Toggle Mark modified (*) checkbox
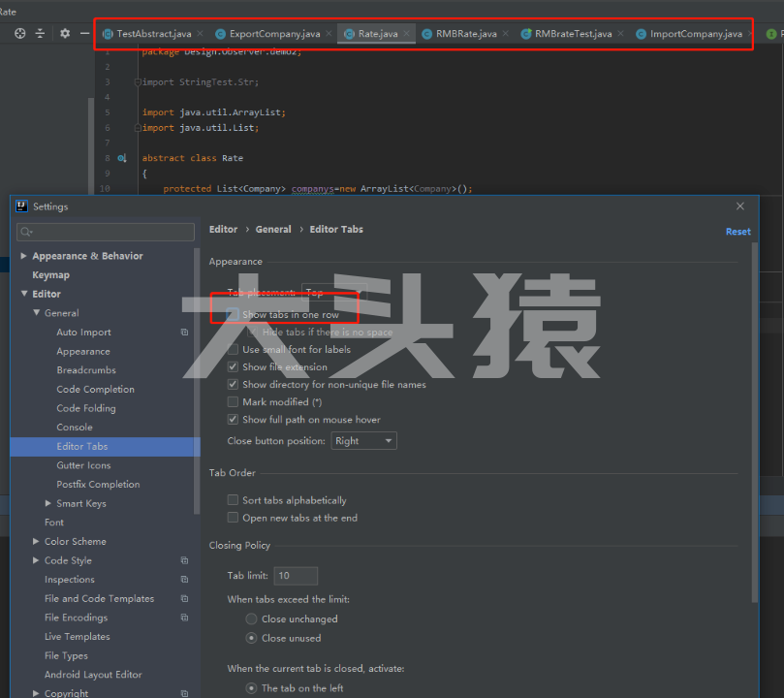784x698 pixels. pos(233,402)
